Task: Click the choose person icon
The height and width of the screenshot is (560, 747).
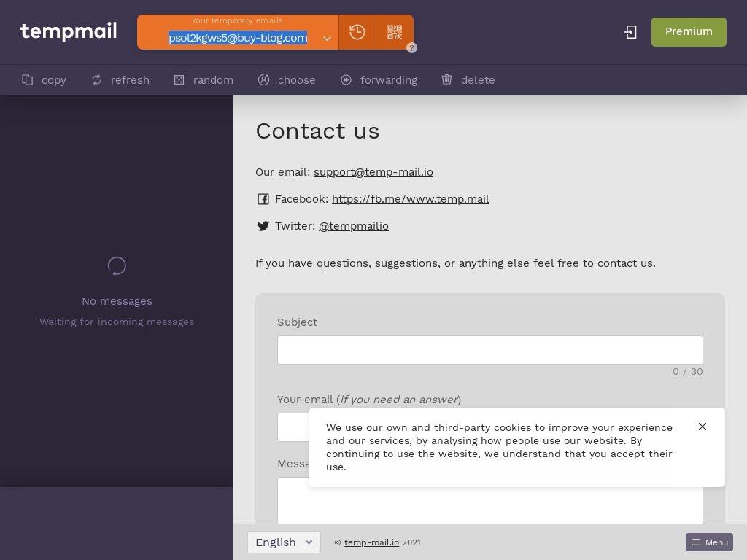Action: point(263,80)
